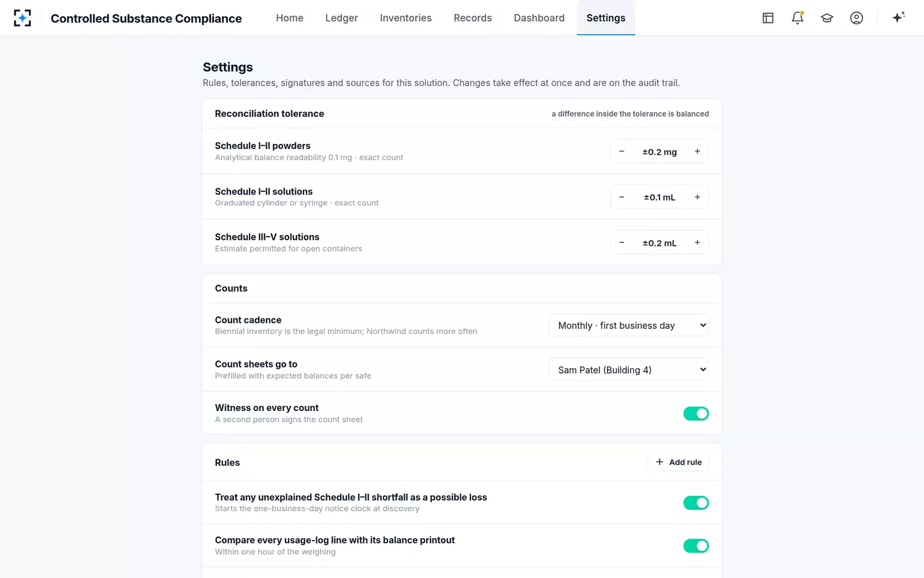Click the Settings page heading
This screenshot has height=578, width=924.
coord(228,67)
